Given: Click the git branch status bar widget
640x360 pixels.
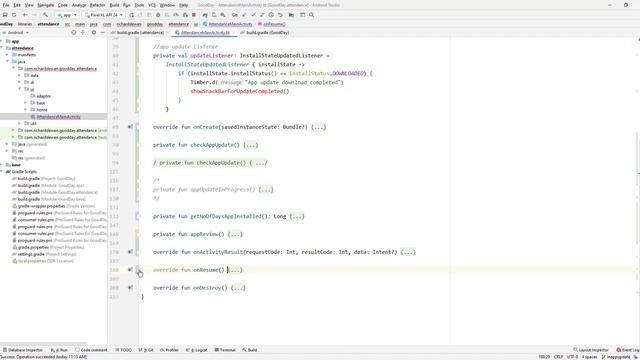Looking at the screenshot, I should [616, 357].
